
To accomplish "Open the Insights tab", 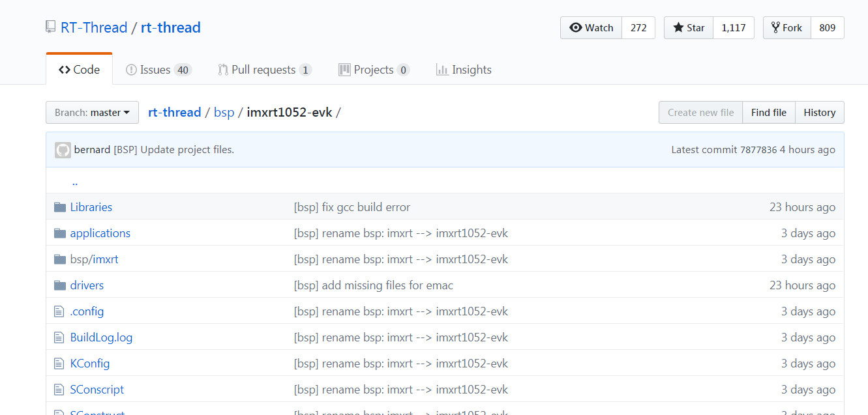I will pyautogui.click(x=464, y=70).
